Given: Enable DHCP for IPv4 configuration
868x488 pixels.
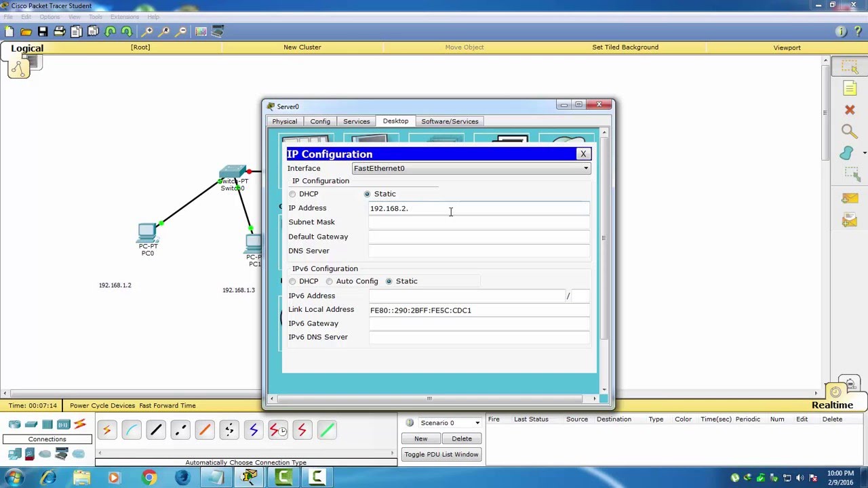Looking at the screenshot, I should tap(292, 194).
